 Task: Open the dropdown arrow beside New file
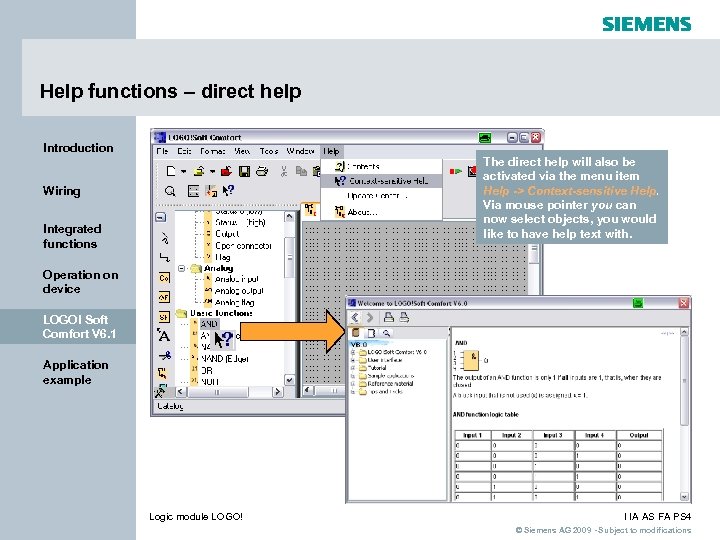point(183,172)
